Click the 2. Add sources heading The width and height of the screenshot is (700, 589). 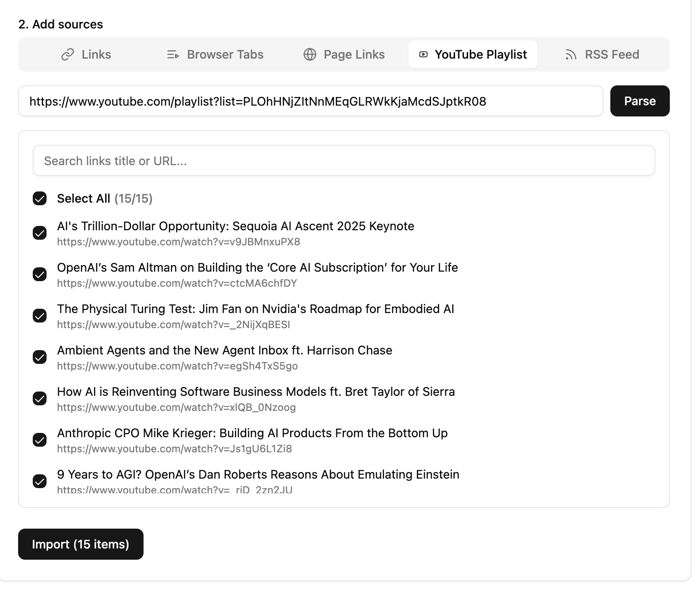point(61,24)
